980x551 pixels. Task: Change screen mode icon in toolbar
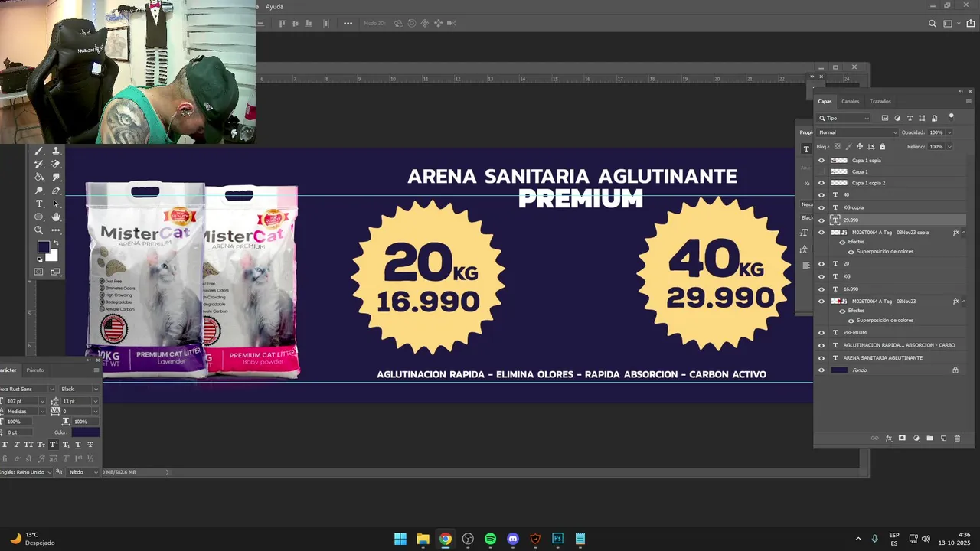56,272
